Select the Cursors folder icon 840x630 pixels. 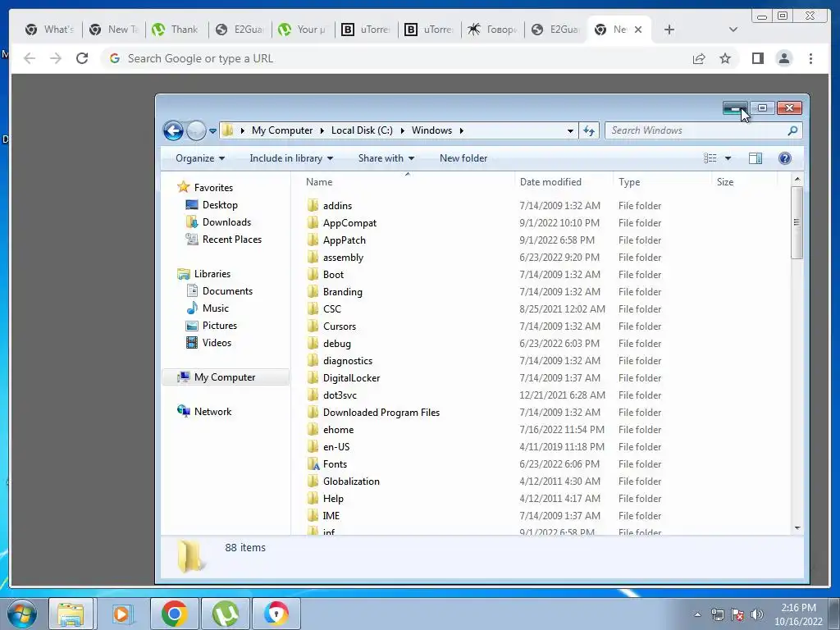tap(313, 326)
